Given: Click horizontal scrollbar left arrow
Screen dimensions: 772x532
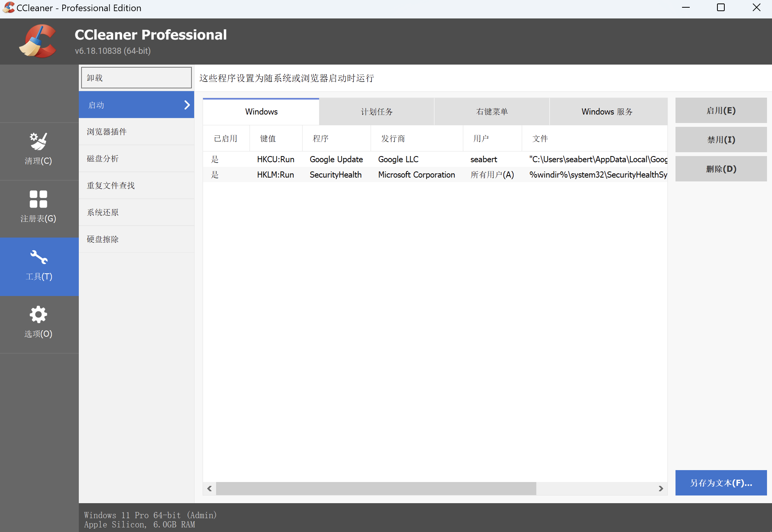Looking at the screenshot, I should tap(210, 489).
